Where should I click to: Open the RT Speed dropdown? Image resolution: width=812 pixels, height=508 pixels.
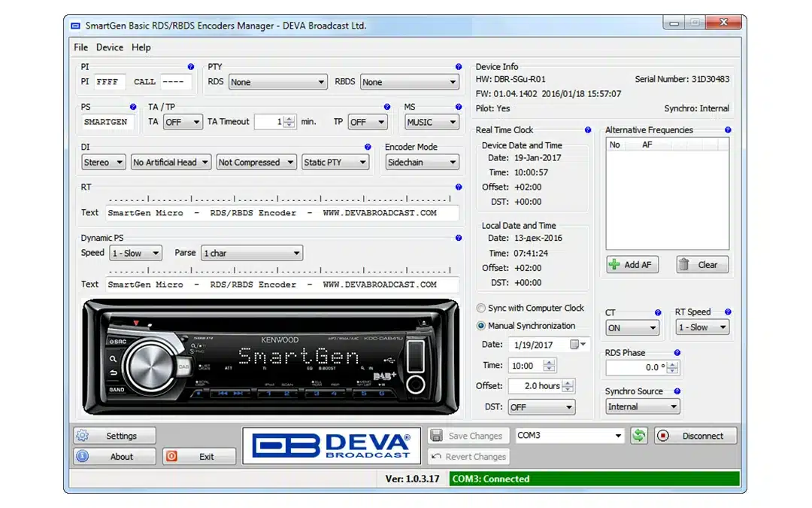coord(702,327)
